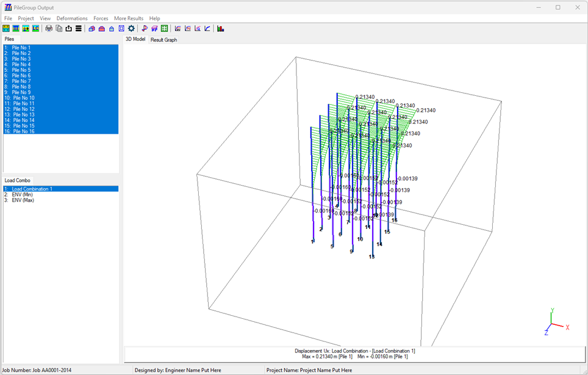Select ENV (Max) load combo
Screen dimensions: 588x375
61,200
